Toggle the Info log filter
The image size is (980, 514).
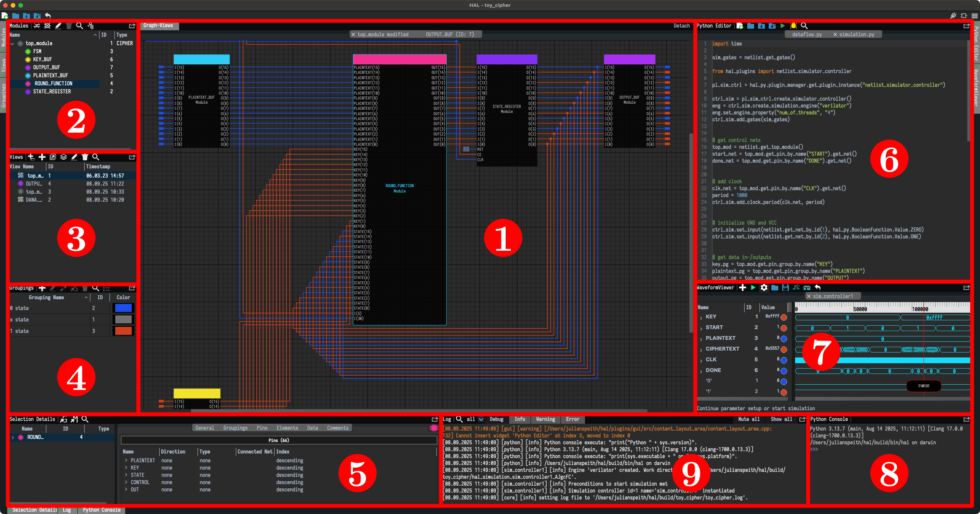520,419
